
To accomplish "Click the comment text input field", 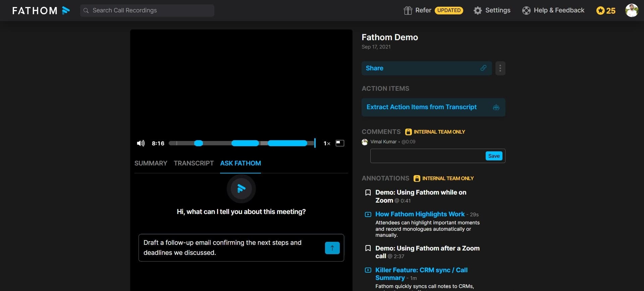I will coord(427,156).
